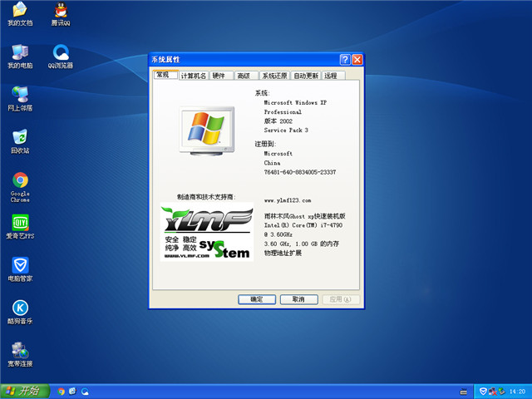Switch to the 自动更新 tab
Image resolution: width=532 pixels, height=399 pixels.
306,76
